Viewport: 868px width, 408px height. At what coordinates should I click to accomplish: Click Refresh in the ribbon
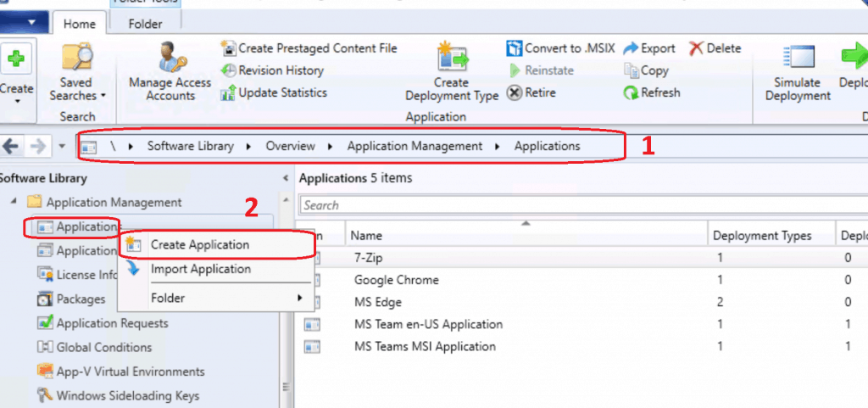click(x=652, y=92)
